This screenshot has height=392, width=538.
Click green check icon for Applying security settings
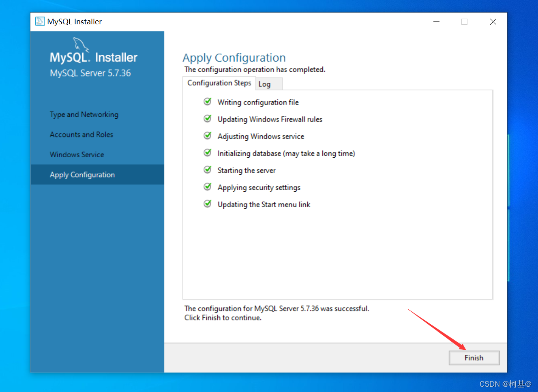(x=208, y=186)
